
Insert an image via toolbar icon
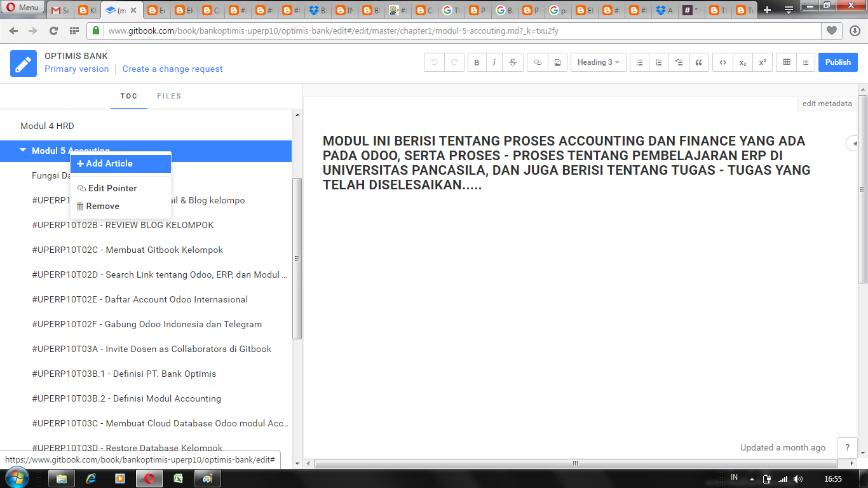tap(557, 62)
